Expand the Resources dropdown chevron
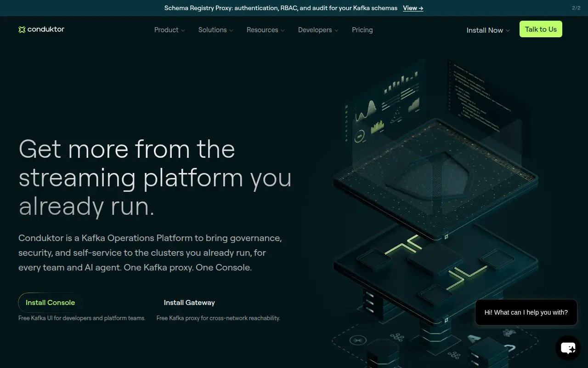 pyautogui.click(x=283, y=30)
